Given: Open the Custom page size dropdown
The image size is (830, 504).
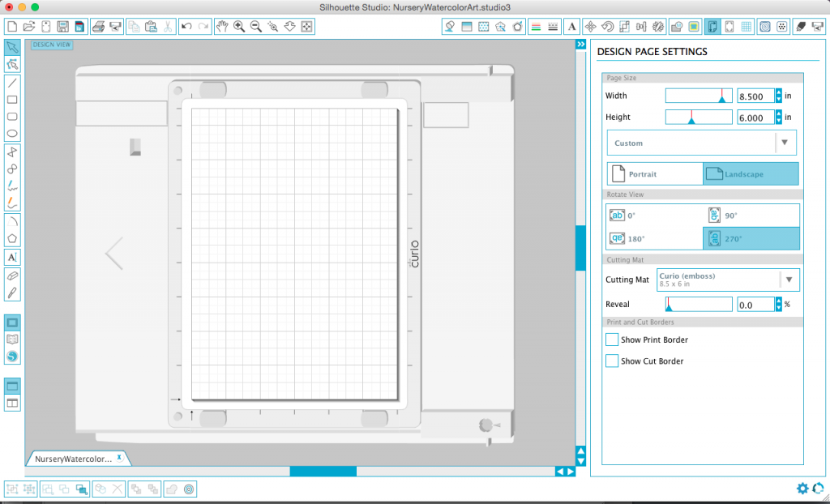Looking at the screenshot, I should tap(701, 143).
